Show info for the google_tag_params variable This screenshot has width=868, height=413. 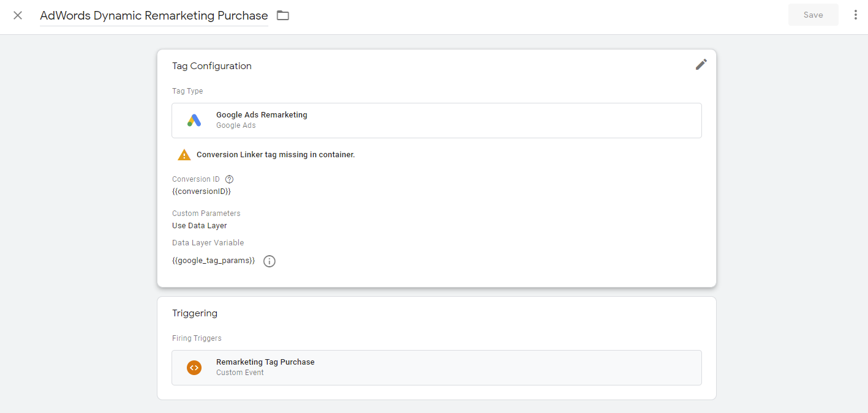[269, 261]
